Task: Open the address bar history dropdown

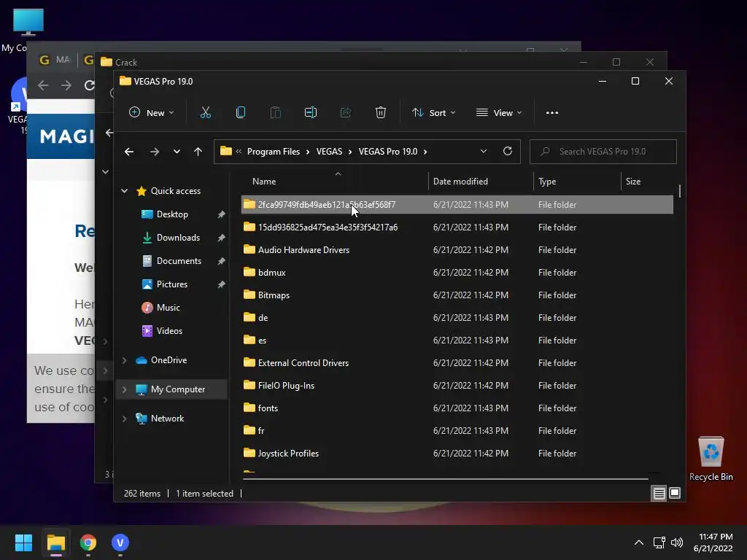Action: [x=484, y=152]
